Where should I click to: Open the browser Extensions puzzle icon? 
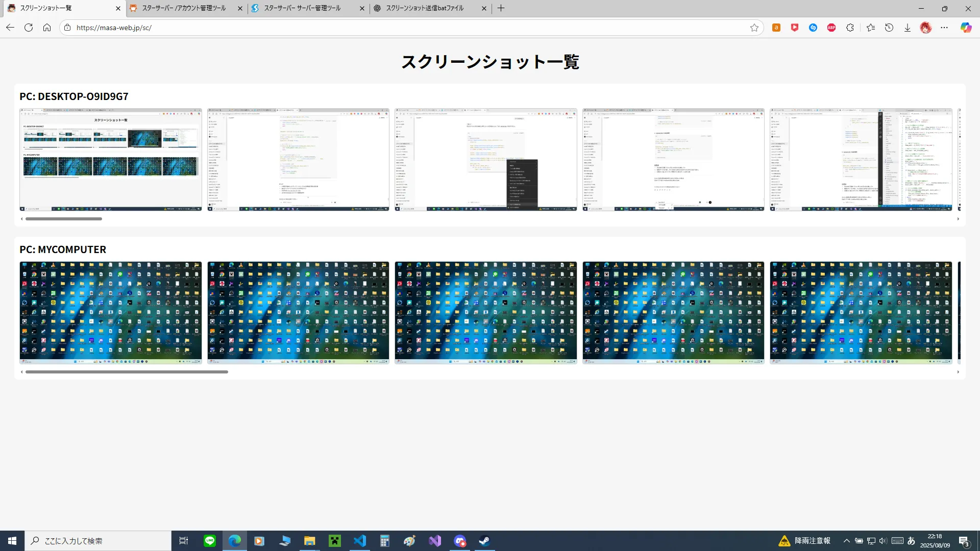point(850,28)
